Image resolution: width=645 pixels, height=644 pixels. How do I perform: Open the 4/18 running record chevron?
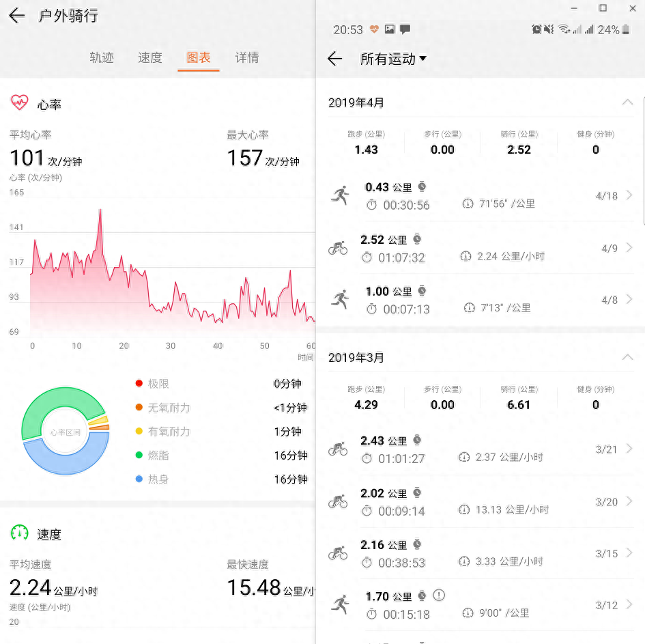[629, 195]
